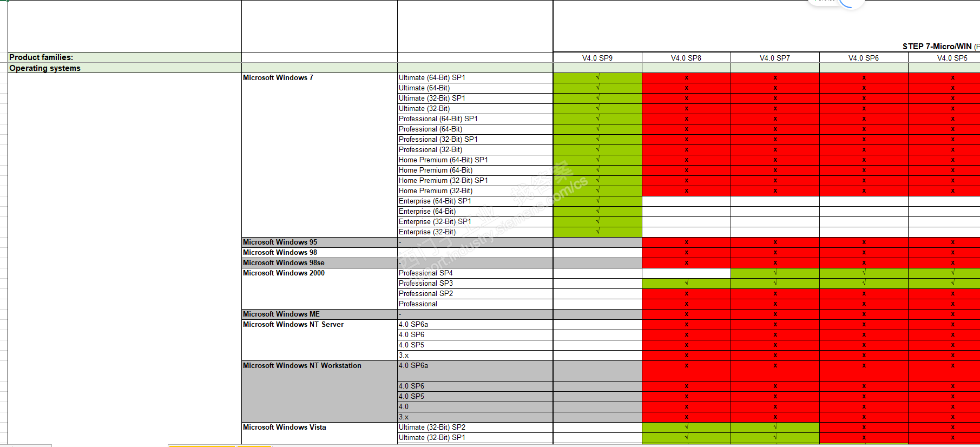The image size is (980, 447).
Task: Select "Ultimate (32-Bit) SP1" under Windows 7
Action: [475, 98]
